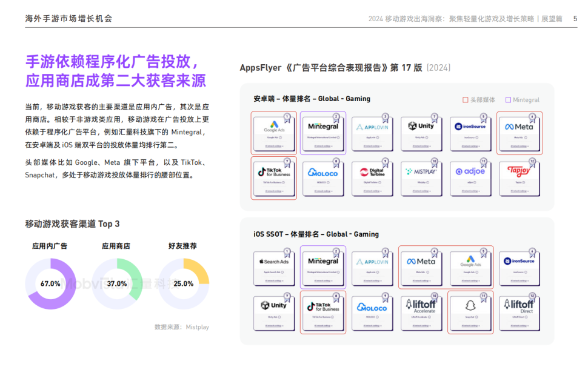This screenshot has width=588, height=367.
Task: Click the yellow 25.0% donut chart
Action: point(184,283)
